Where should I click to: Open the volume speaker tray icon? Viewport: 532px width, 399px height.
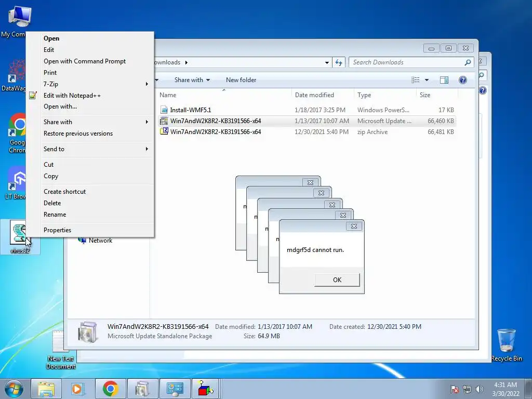479,389
